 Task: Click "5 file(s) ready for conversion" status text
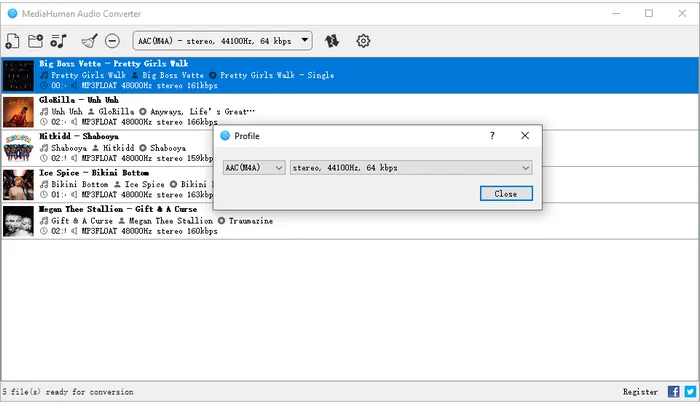pyautogui.click(x=68, y=392)
